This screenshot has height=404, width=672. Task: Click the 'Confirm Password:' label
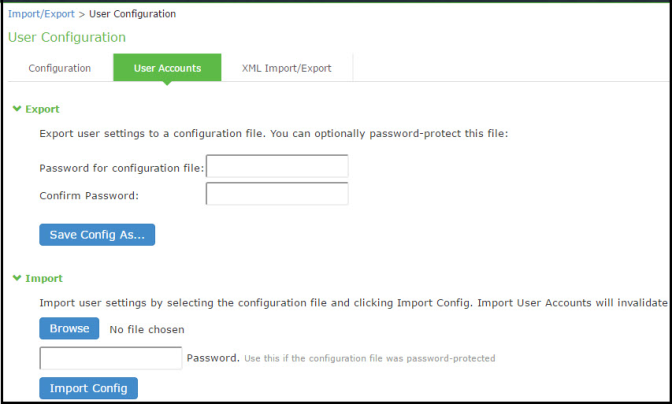[88, 195]
